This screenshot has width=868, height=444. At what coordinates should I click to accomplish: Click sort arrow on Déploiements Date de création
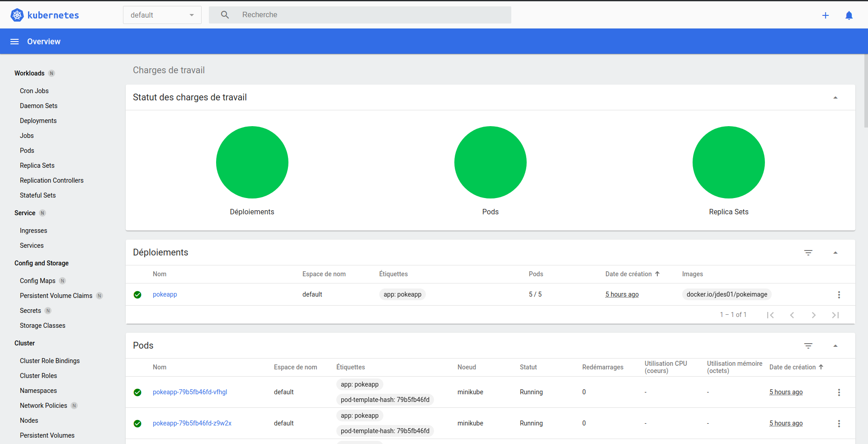657,274
